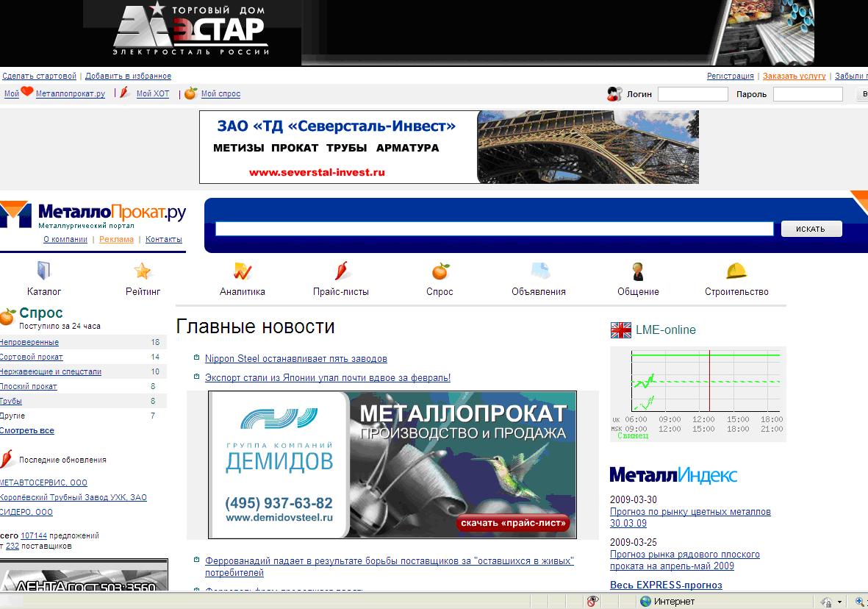Click the LME-online price chart
Screen dimensions: 868x609
click(x=698, y=394)
